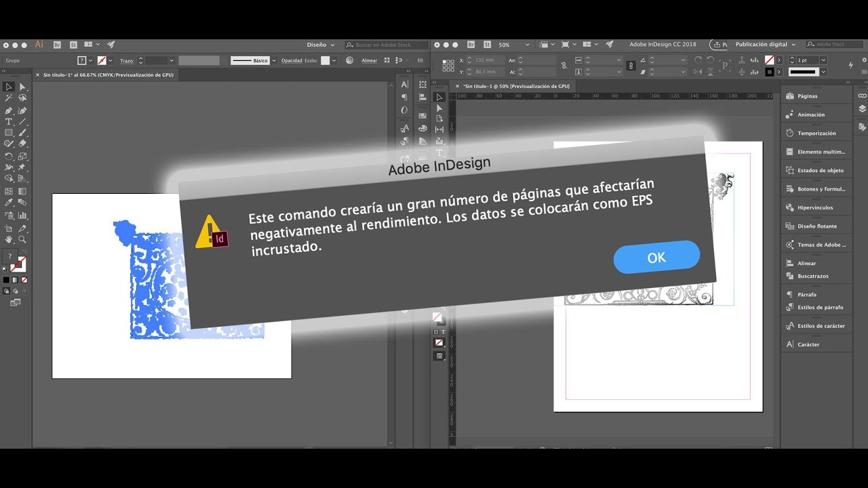Screen dimensions: 868x488
Task: Select the Pen tool in Illustrator
Action: coord(8,110)
